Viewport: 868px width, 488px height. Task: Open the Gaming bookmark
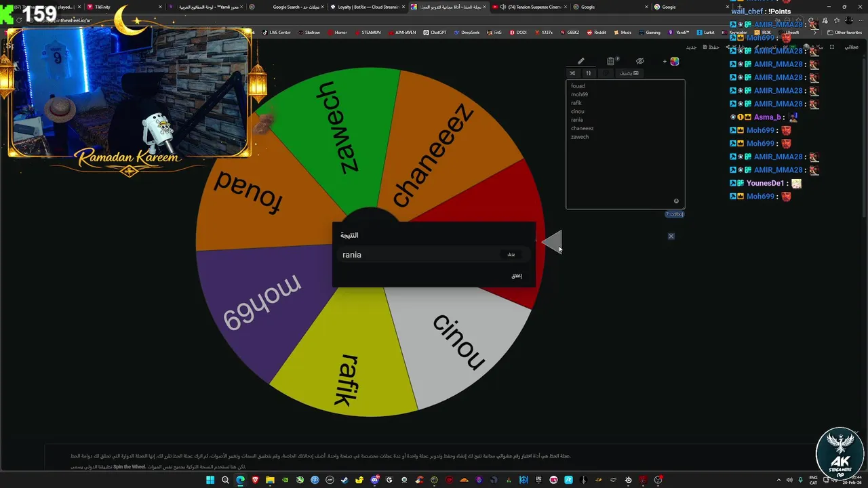(649, 32)
